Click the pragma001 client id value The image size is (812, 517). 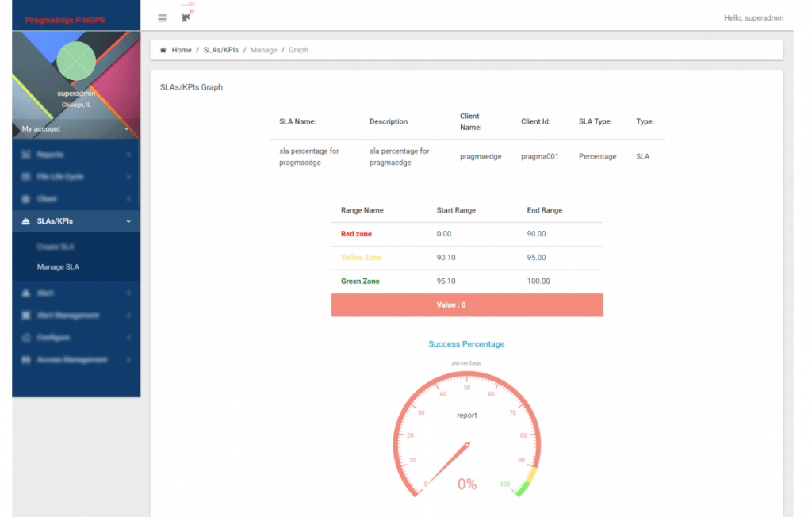click(539, 156)
